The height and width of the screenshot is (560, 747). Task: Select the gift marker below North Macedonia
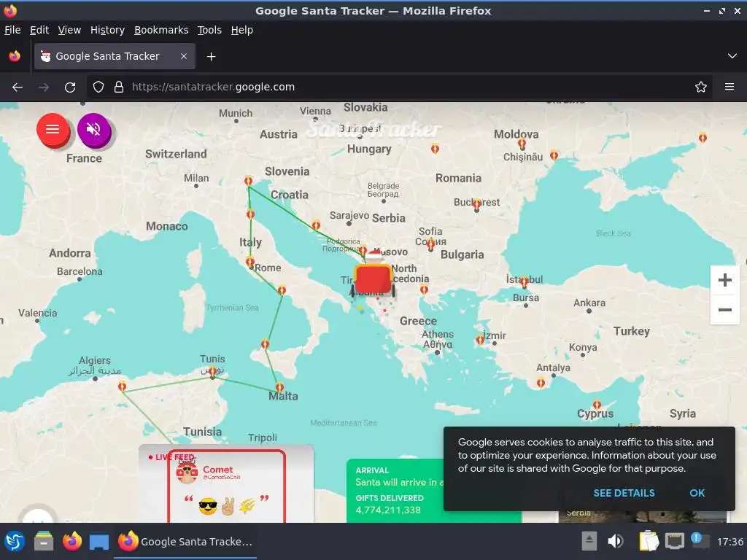click(x=424, y=289)
